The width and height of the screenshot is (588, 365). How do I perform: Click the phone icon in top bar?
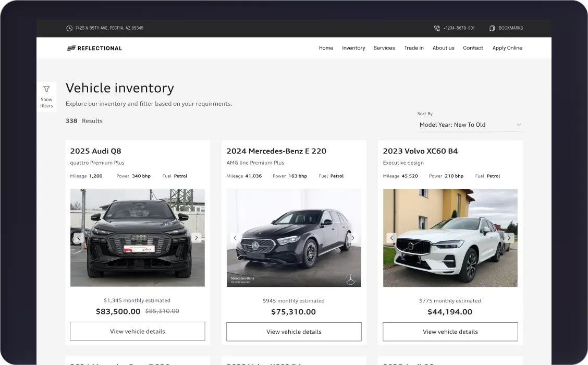[x=437, y=28]
